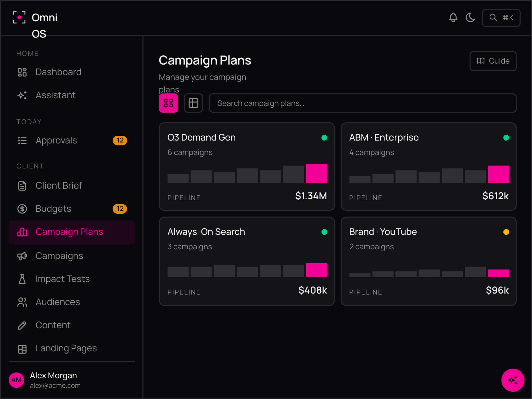Open the floating pink assistant button
The image size is (532, 399).
pos(513,380)
